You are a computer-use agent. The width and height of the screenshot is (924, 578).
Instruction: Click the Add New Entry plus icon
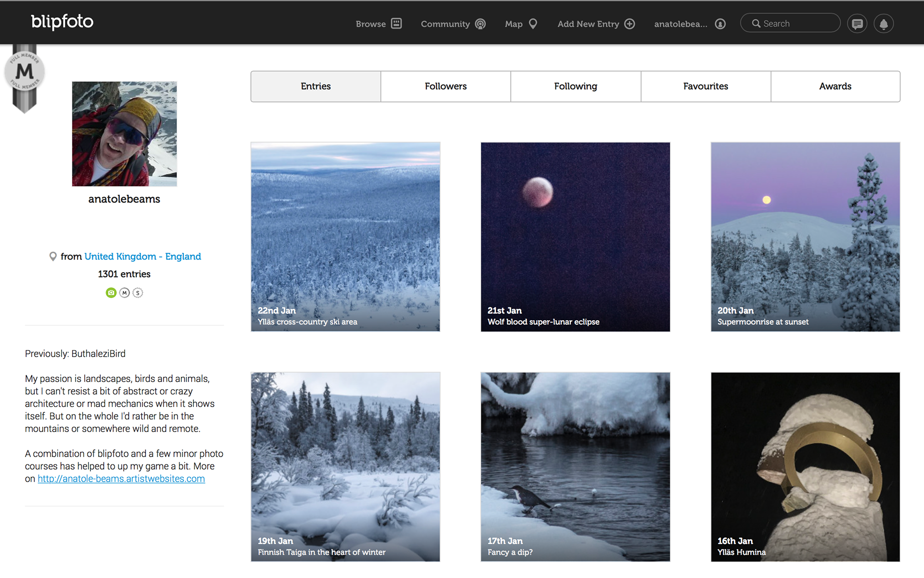point(629,24)
